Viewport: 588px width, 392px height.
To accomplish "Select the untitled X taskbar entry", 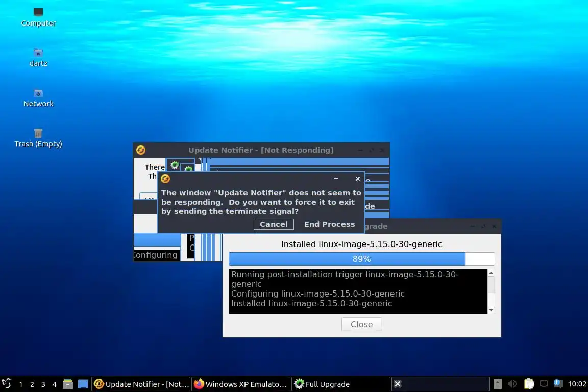I will (x=440, y=384).
